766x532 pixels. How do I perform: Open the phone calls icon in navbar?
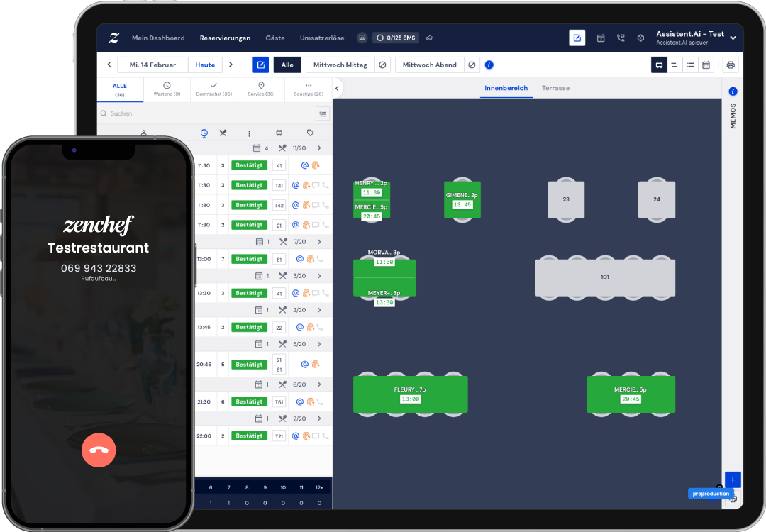(x=621, y=38)
